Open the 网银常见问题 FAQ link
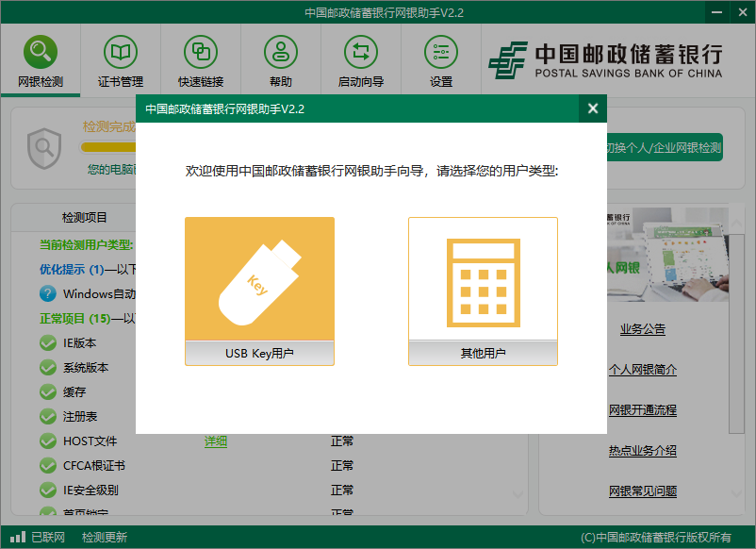Image resolution: width=756 pixels, height=549 pixels. click(642, 491)
